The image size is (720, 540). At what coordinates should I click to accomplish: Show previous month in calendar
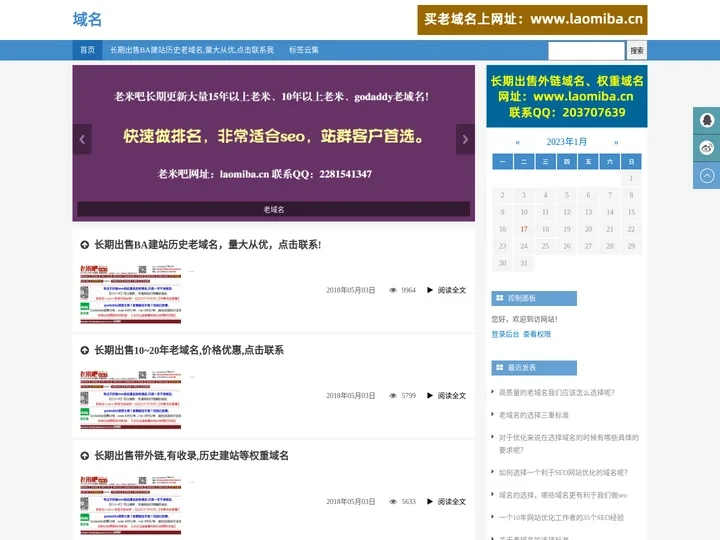click(518, 142)
